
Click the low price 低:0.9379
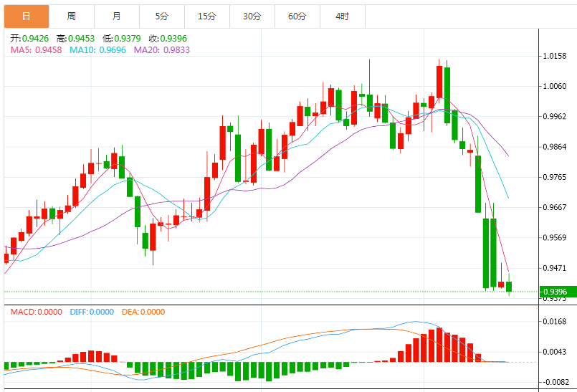point(122,39)
